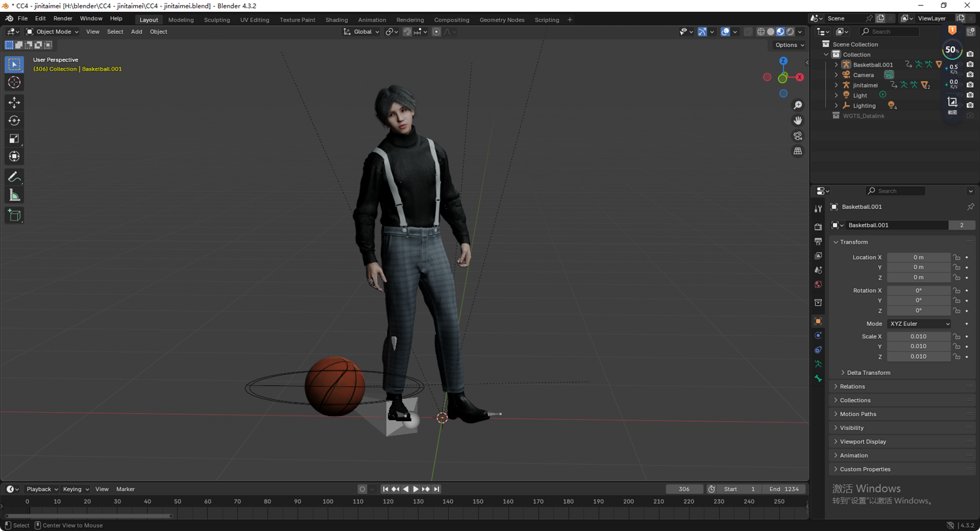Pin the Basketball.001 properties context
Image resolution: width=980 pixels, height=531 pixels.
pyautogui.click(x=970, y=207)
